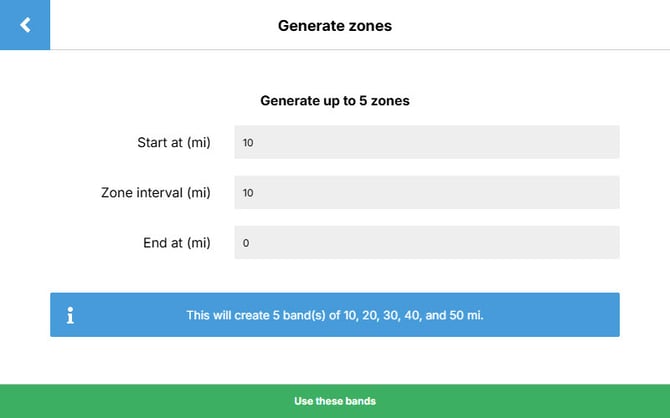The image size is (670, 418).
Task: Focus the Zone interval (mi) input field
Action: 427,192
